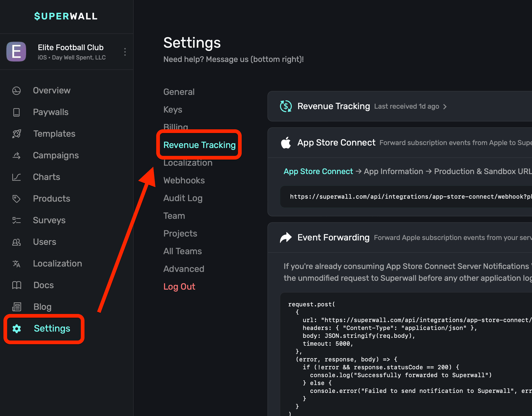532x416 pixels.
Task: Open the Audit Log settings section
Action: [183, 198]
